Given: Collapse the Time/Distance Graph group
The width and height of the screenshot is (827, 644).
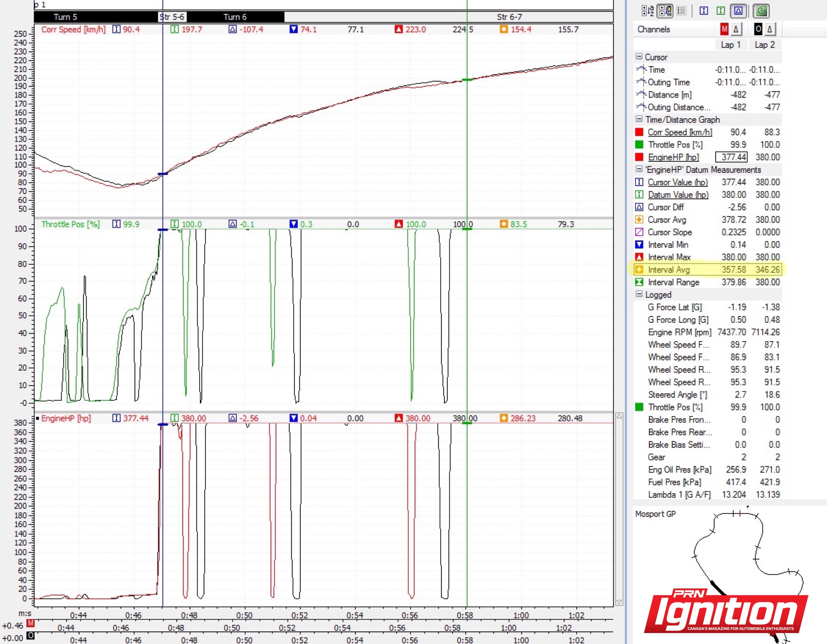Looking at the screenshot, I should click(639, 119).
